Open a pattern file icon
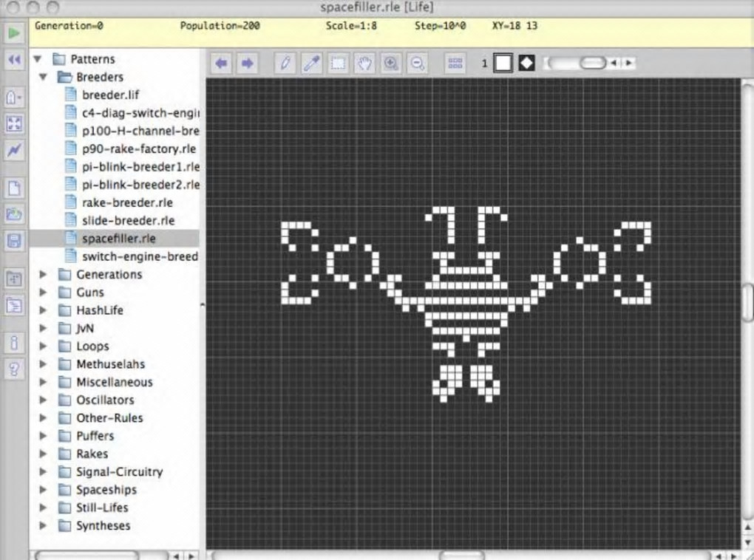 (14, 214)
